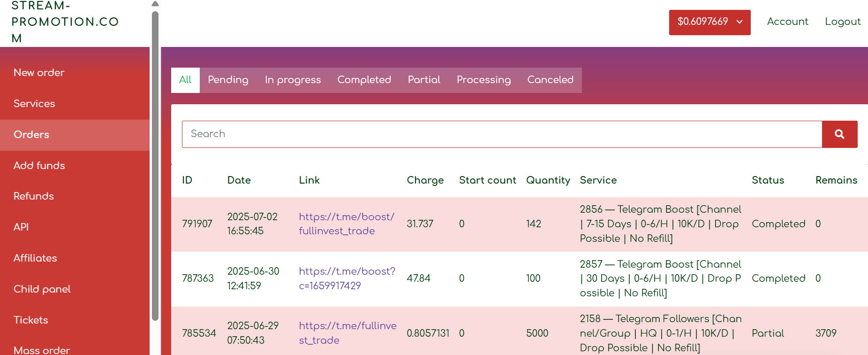Select the All orders tab

point(185,80)
